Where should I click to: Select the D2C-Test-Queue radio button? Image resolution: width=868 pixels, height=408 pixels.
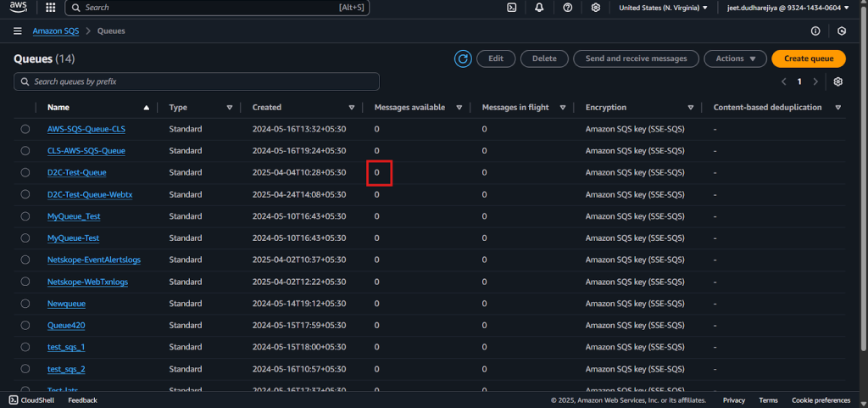click(25, 173)
